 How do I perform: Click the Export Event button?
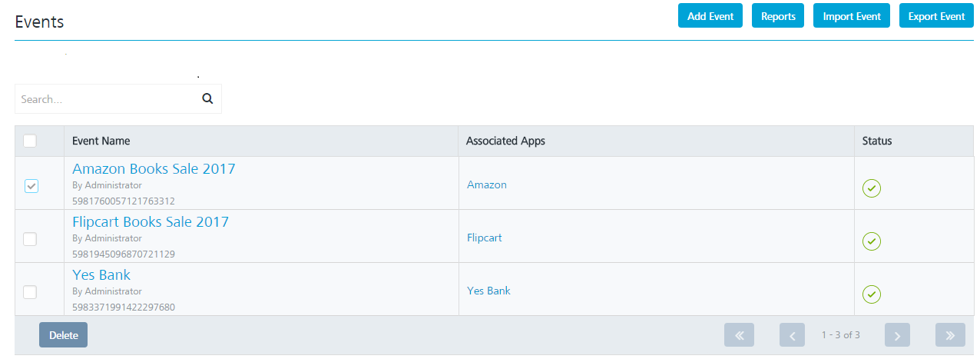point(936,16)
